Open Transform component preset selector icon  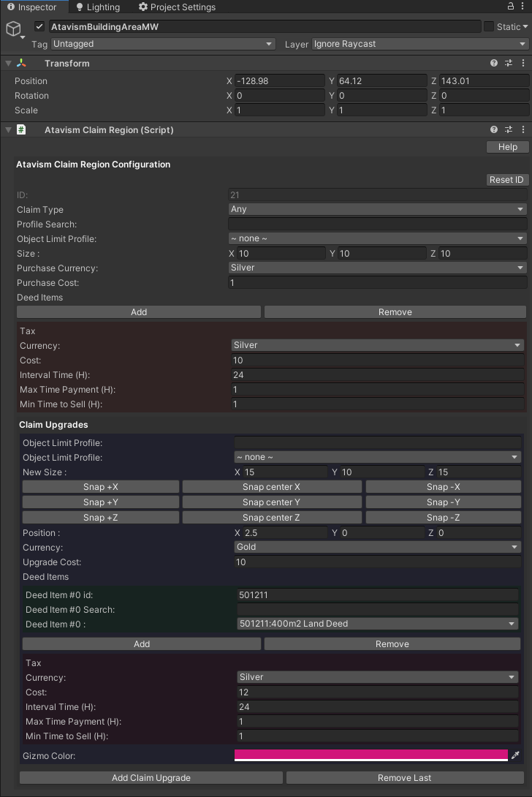(x=509, y=64)
